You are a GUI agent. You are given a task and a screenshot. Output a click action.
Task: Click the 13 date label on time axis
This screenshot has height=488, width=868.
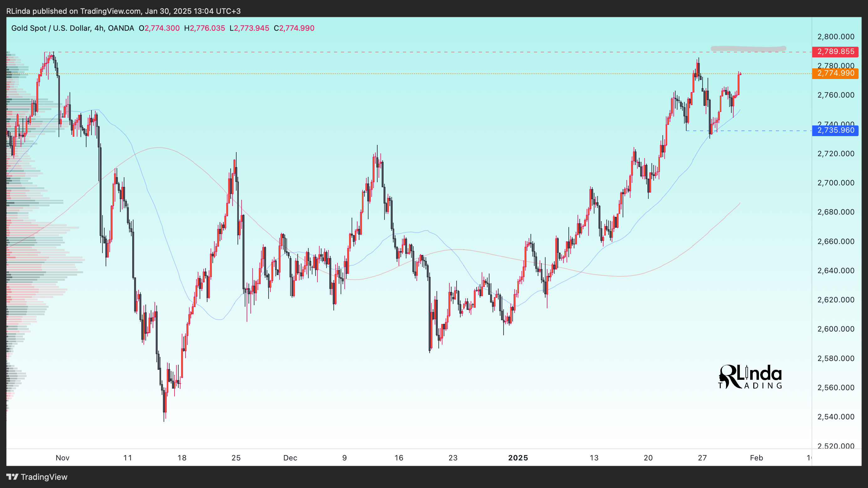click(x=594, y=458)
